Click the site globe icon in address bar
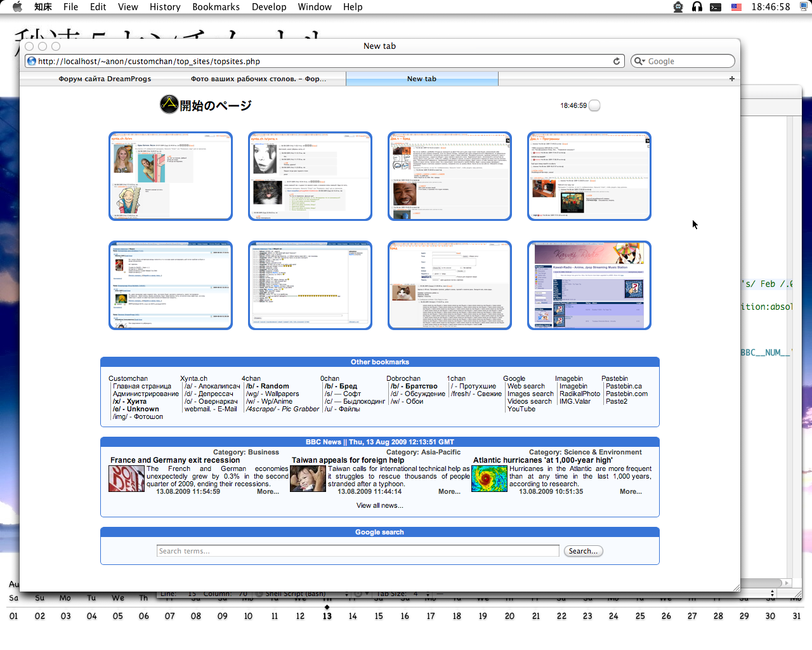Image resolution: width=812 pixels, height=650 pixels. pos(31,61)
